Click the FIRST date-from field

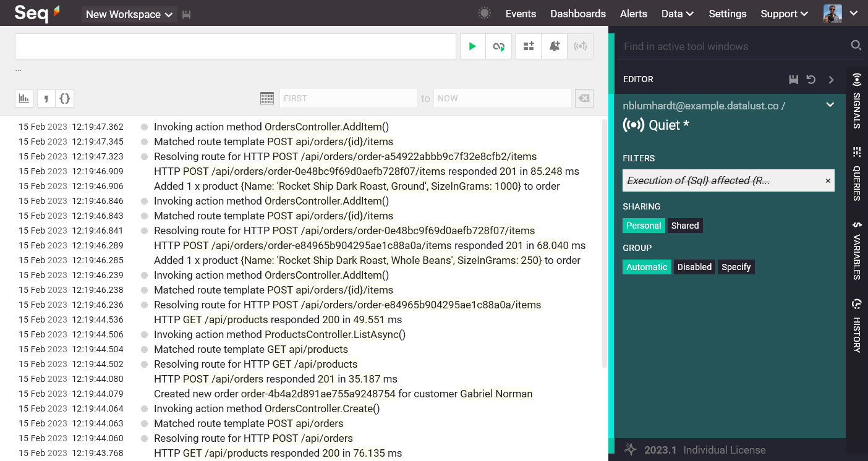pos(348,98)
